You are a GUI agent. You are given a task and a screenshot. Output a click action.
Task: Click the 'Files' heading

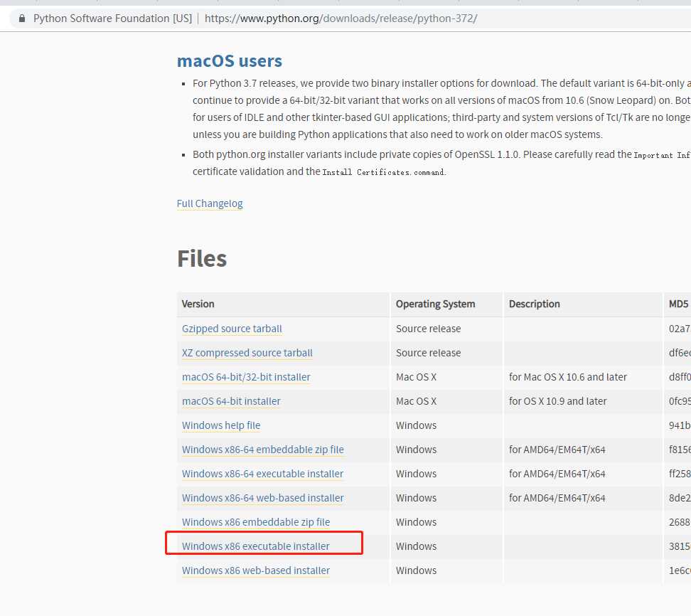(202, 258)
